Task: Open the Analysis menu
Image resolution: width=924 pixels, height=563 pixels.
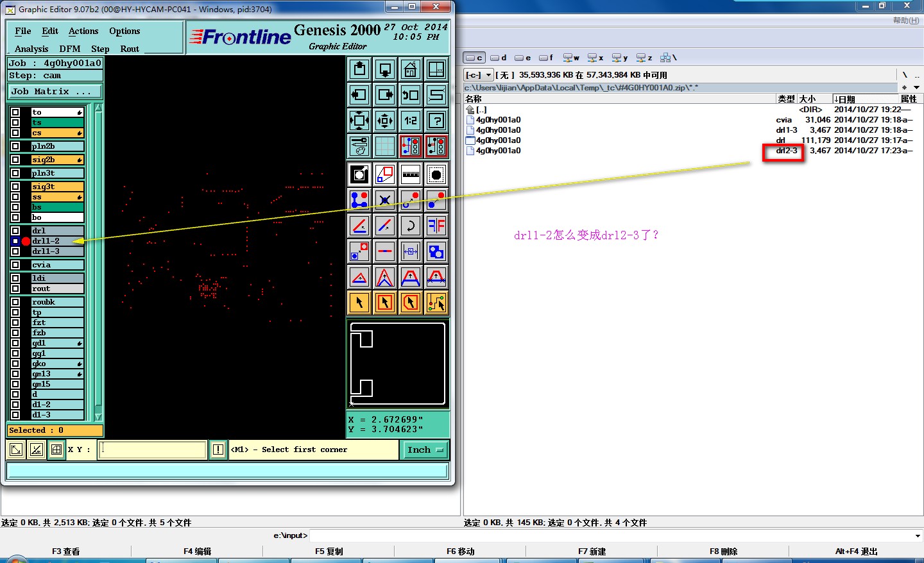Action: coord(31,49)
